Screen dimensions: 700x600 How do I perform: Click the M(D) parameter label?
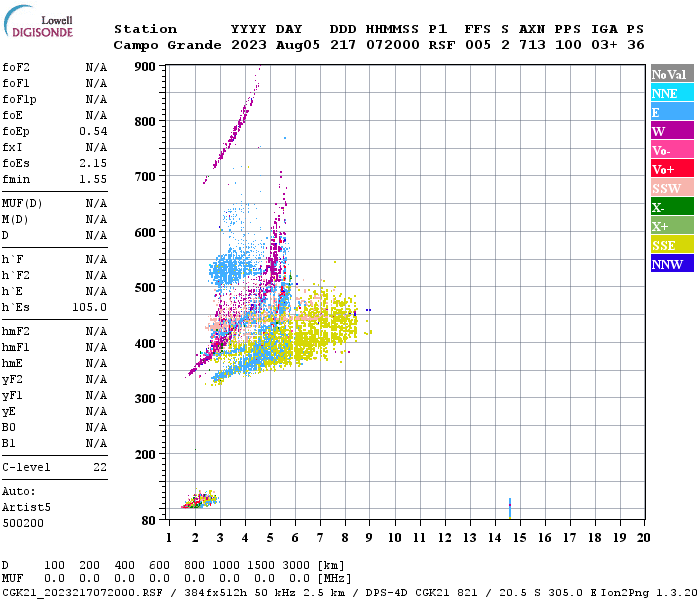tap(15, 220)
